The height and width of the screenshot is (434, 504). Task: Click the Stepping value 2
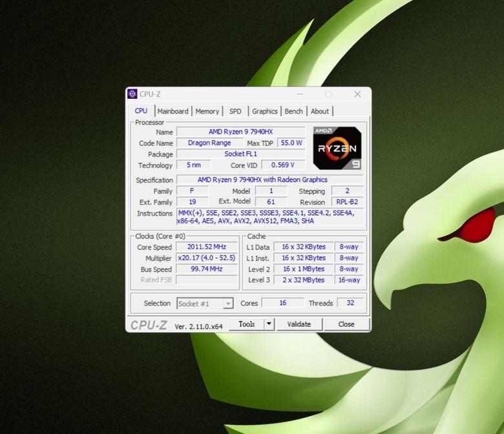347,191
